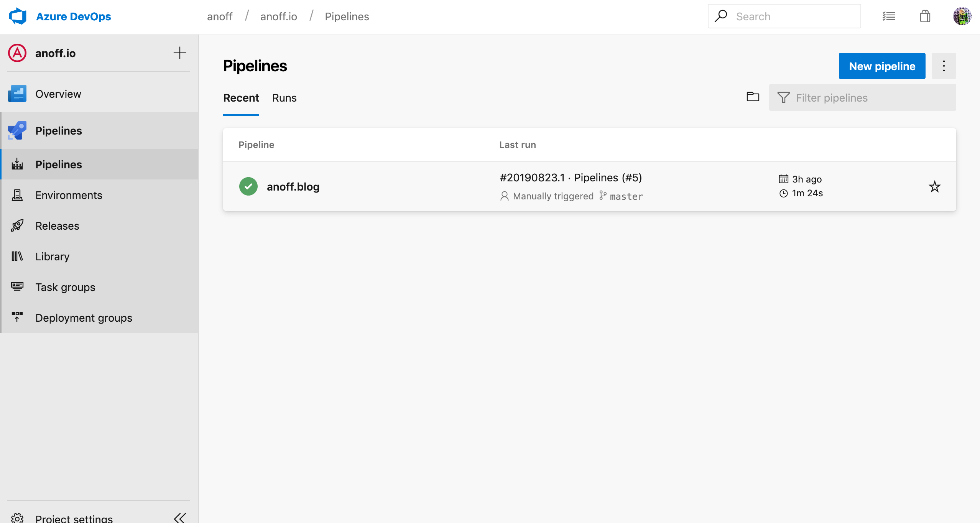
Task: Open Deployment groups in the sidebar
Action: (x=99, y=318)
